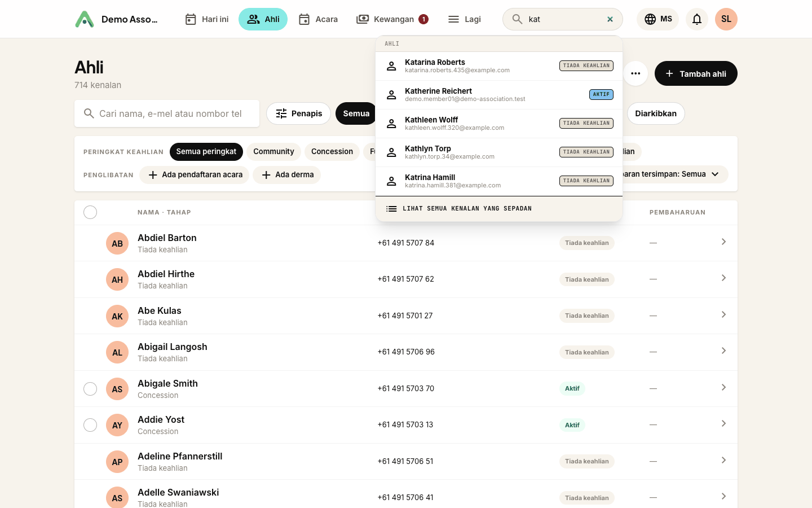Toggle select-all checkbox in table header
The width and height of the screenshot is (812, 508).
pos(90,212)
